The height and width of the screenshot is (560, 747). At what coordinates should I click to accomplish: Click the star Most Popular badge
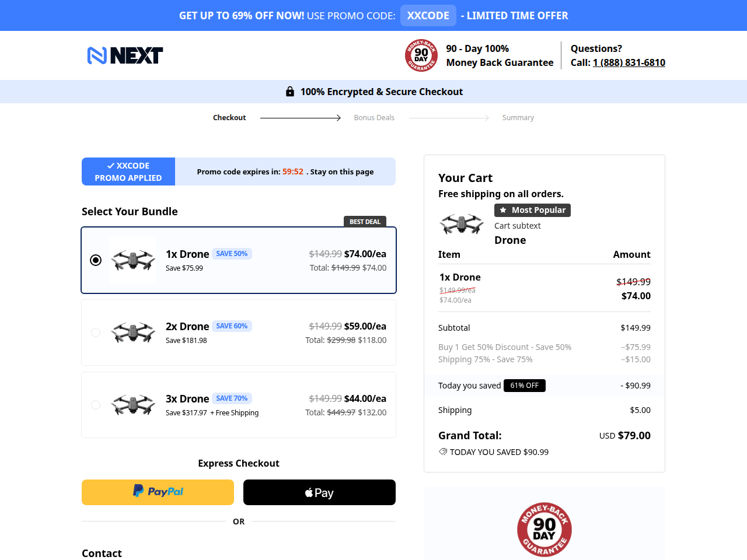coord(532,210)
